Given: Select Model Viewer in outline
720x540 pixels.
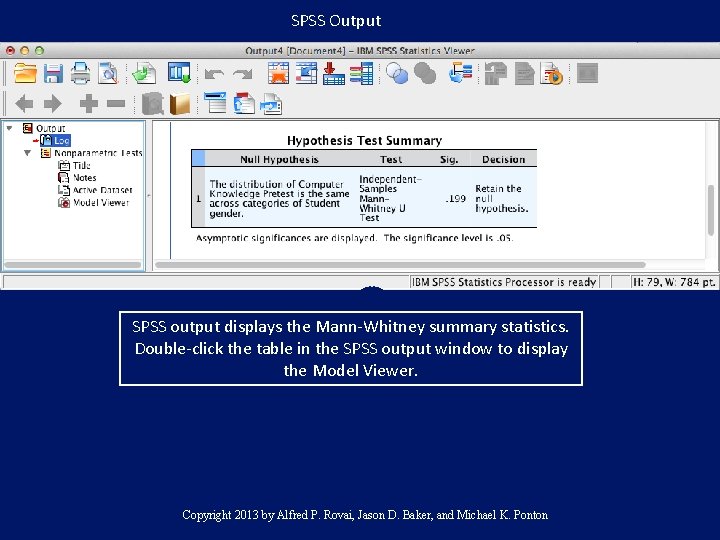Looking at the screenshot, I should click(x=101, y=202).
